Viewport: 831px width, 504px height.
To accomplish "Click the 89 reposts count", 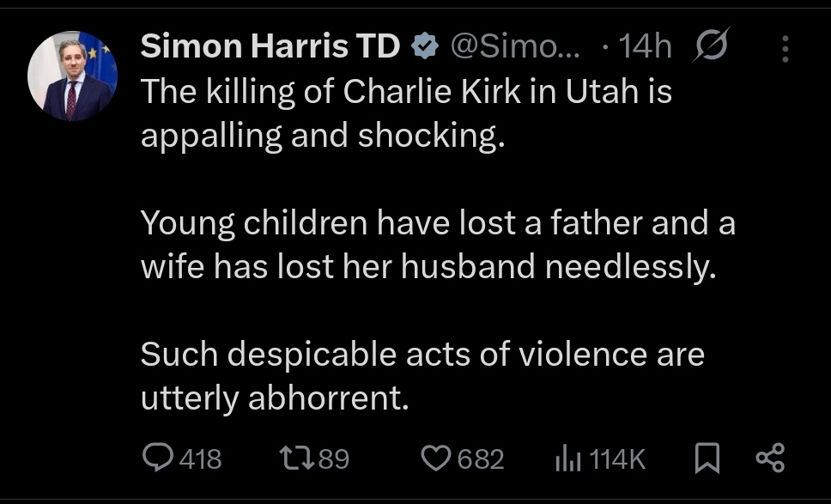I will tap(334, 458).
